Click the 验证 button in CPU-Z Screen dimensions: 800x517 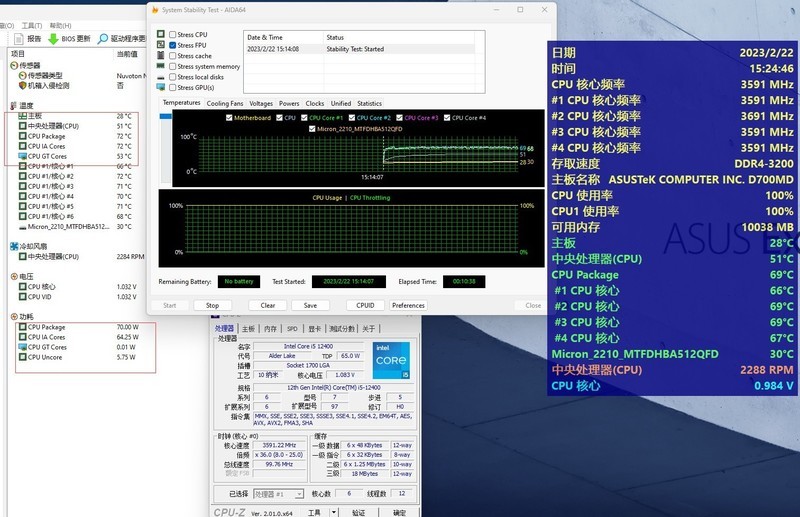359,512
